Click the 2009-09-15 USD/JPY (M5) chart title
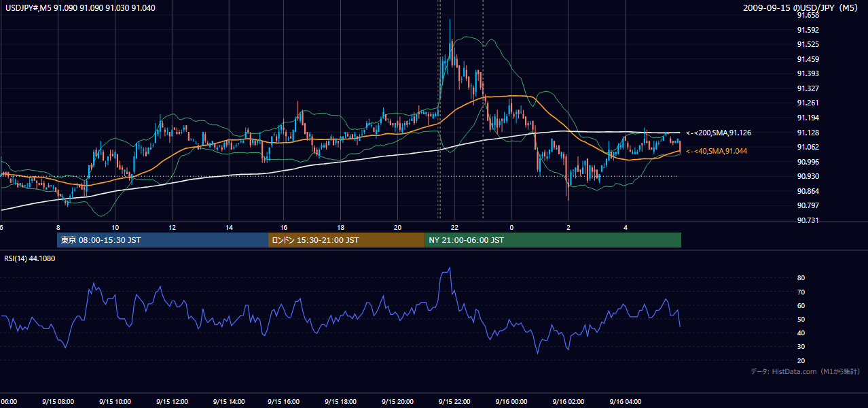The image size is (868, 408). (801, 7)
